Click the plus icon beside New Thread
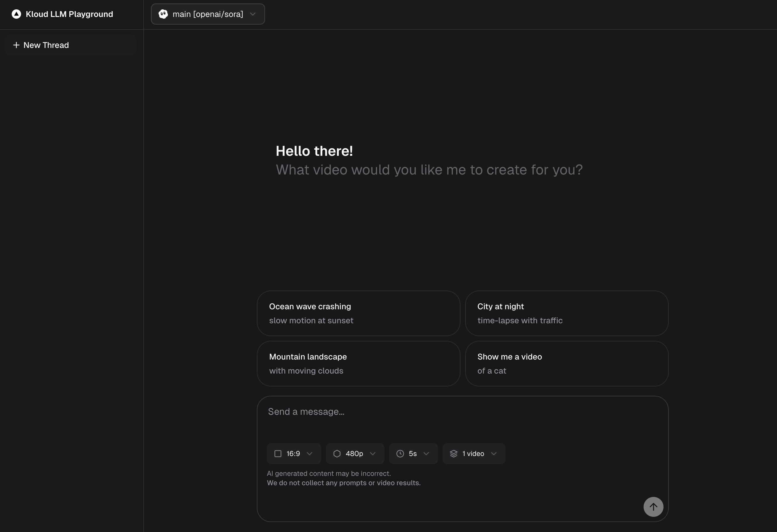This screenshot has height=532, width=777. pos(16,45)
